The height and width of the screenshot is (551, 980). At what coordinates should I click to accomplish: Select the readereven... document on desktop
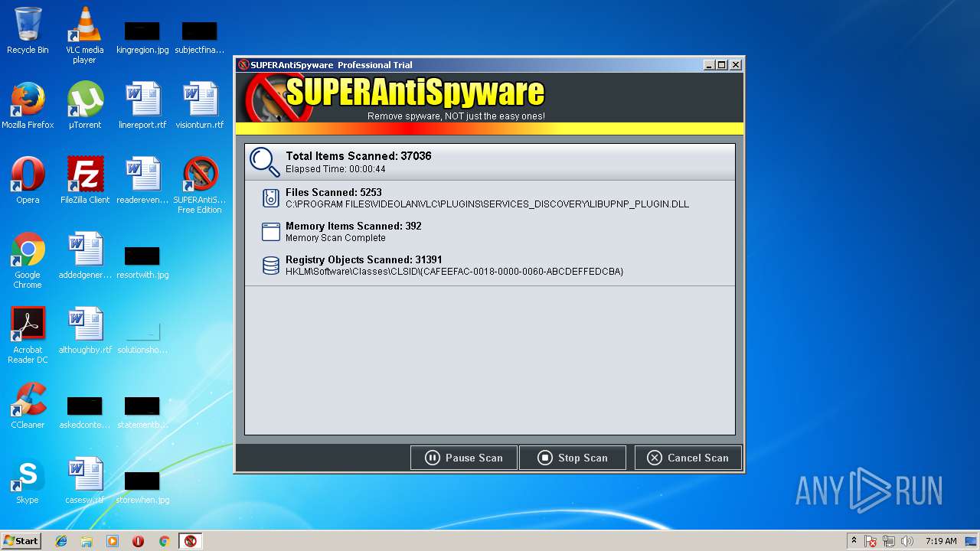click(x=142, y=180)
